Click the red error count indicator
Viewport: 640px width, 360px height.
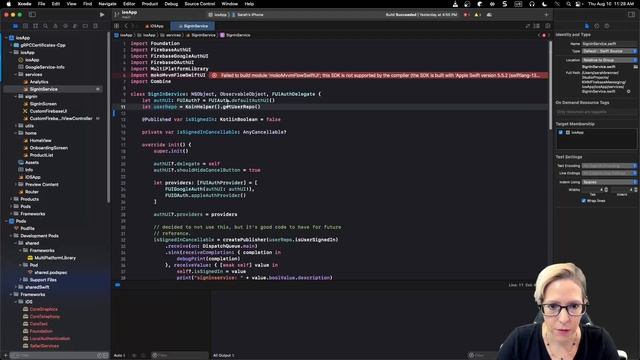coord(466,15)
